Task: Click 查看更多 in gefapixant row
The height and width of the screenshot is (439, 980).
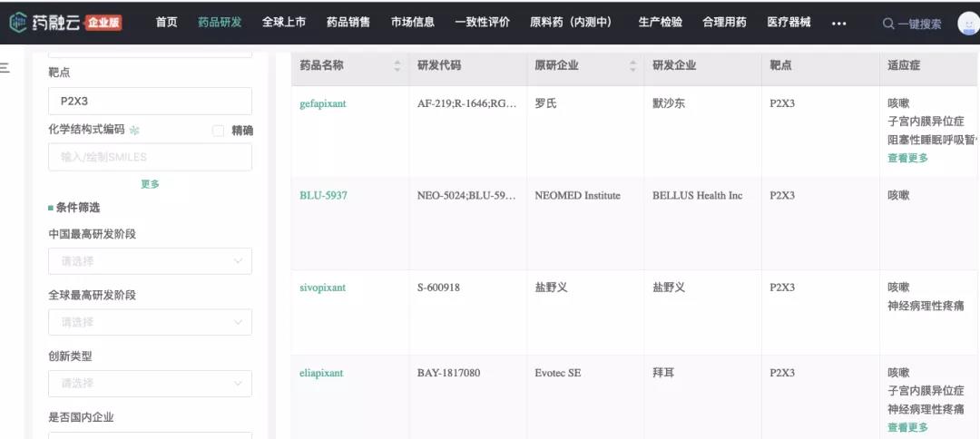Action: (x=907, y=158)
